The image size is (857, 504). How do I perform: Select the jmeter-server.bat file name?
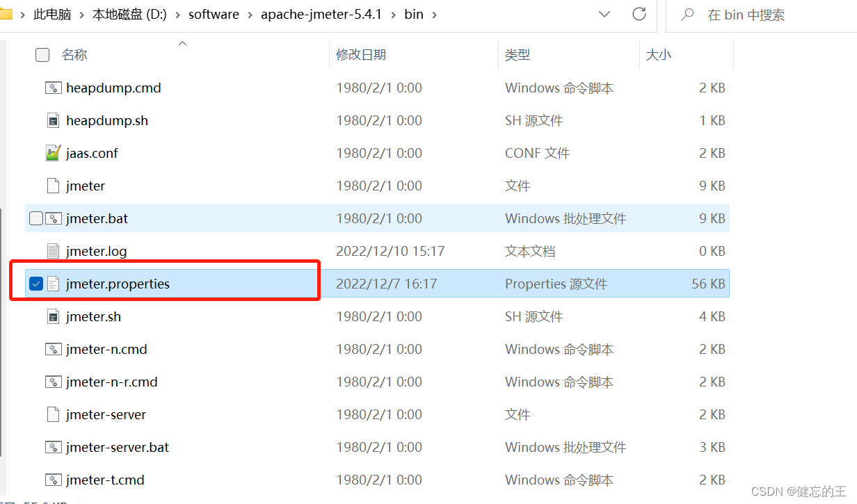click(118, 447)
